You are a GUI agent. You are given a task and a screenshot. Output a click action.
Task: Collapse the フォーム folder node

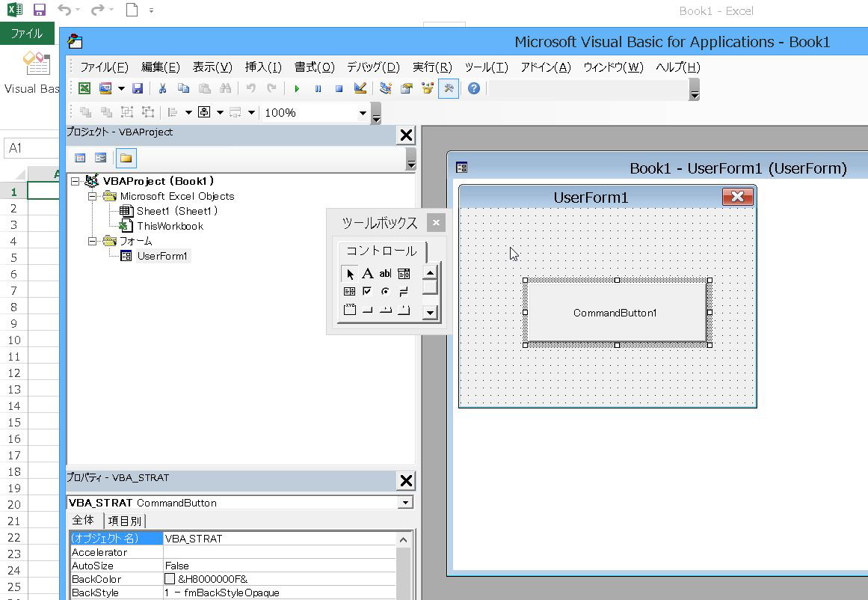click(93, 241)
